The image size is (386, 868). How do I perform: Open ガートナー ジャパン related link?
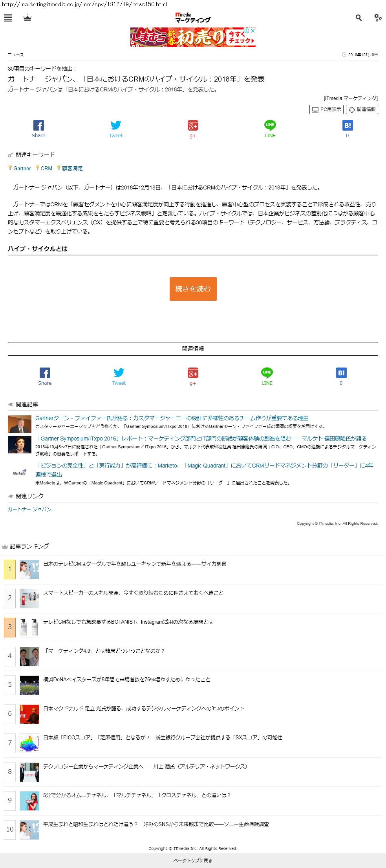tap(29, 509)
